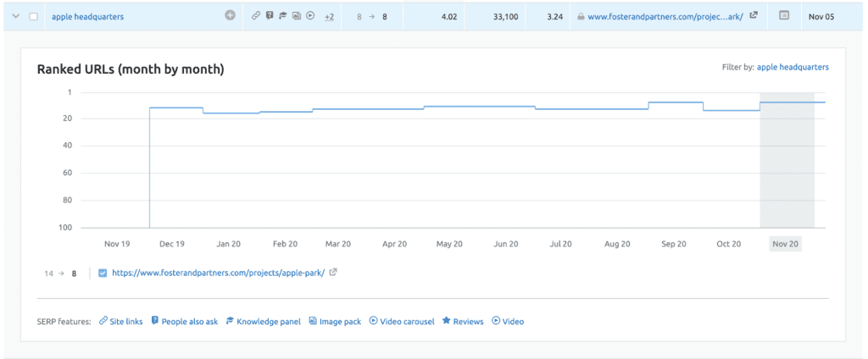
Task: Click the People also ask SERP feature
Action: (x=184, y=322)
